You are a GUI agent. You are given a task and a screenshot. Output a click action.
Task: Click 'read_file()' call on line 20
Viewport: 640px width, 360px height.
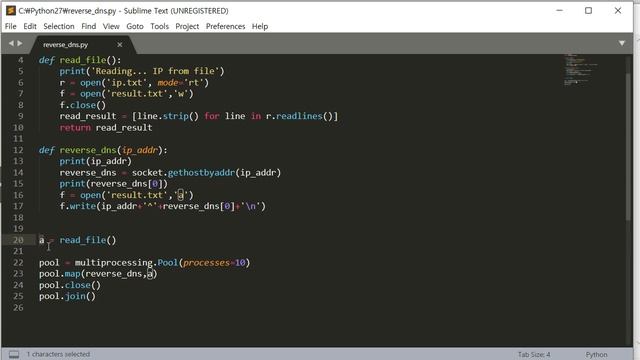point(88,240)
